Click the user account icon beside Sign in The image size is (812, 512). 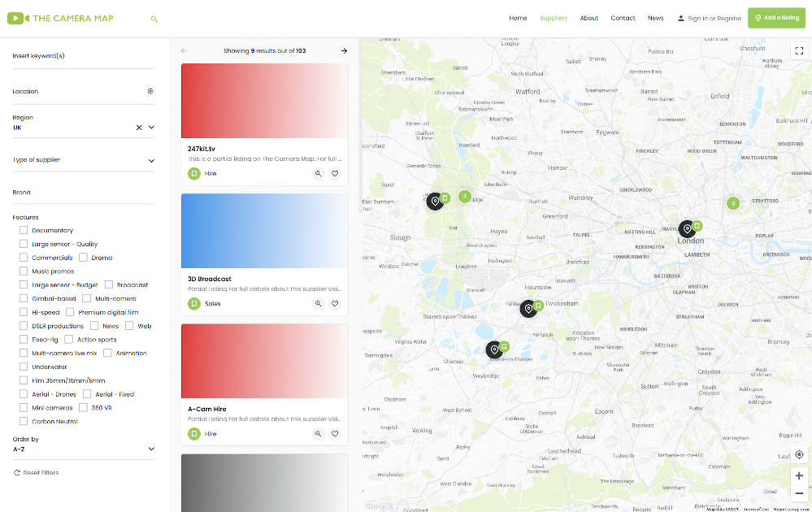click(x=680, y=18)
